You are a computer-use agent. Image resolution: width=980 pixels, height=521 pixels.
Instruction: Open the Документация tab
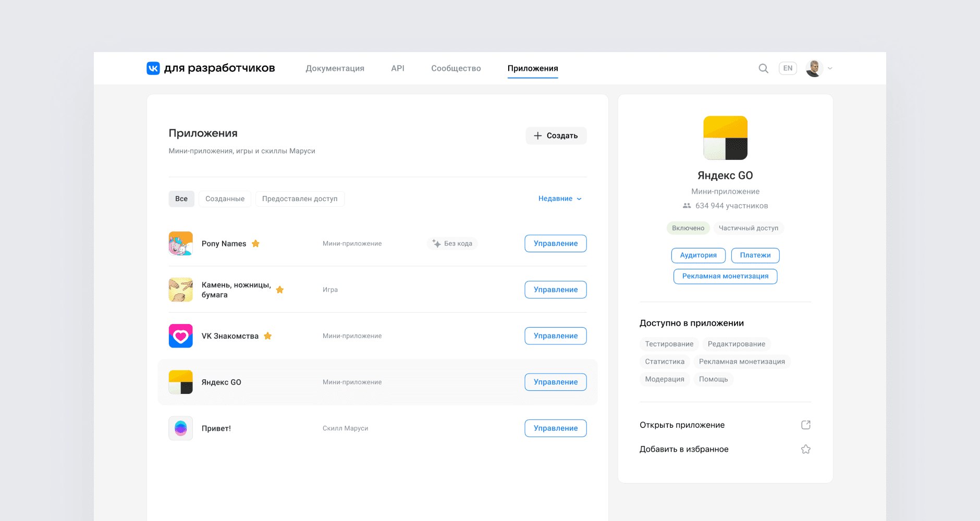pyautogui.click(x=335, y=68)
